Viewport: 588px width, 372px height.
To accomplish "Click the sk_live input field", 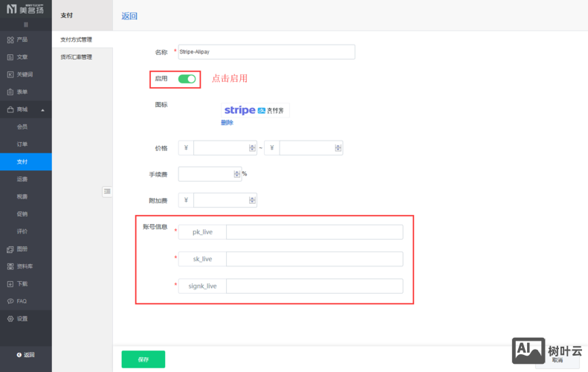I will (x=314, y=259).
